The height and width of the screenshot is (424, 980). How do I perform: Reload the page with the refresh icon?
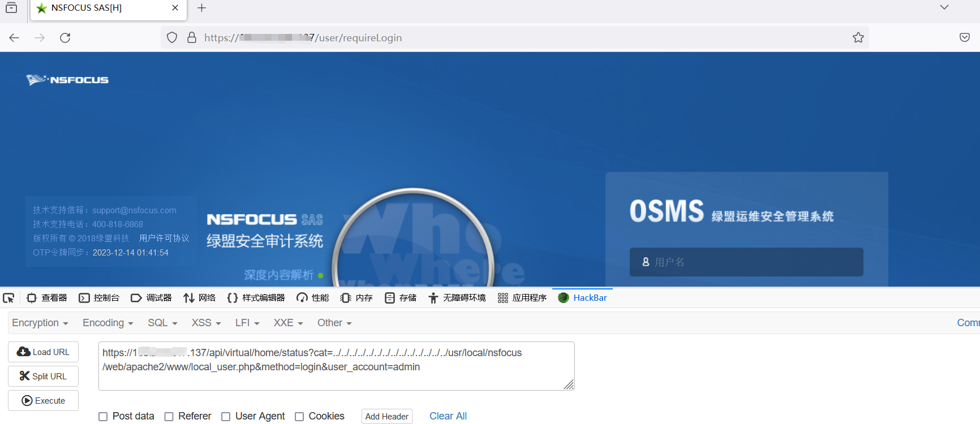(65, 38)
